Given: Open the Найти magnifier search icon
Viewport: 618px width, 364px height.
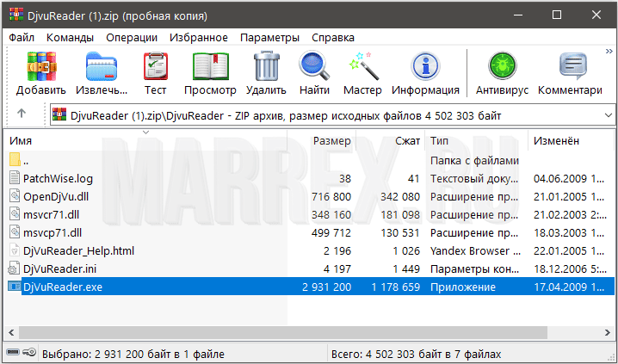Looking at the screenshot, I should coord(314,65).
